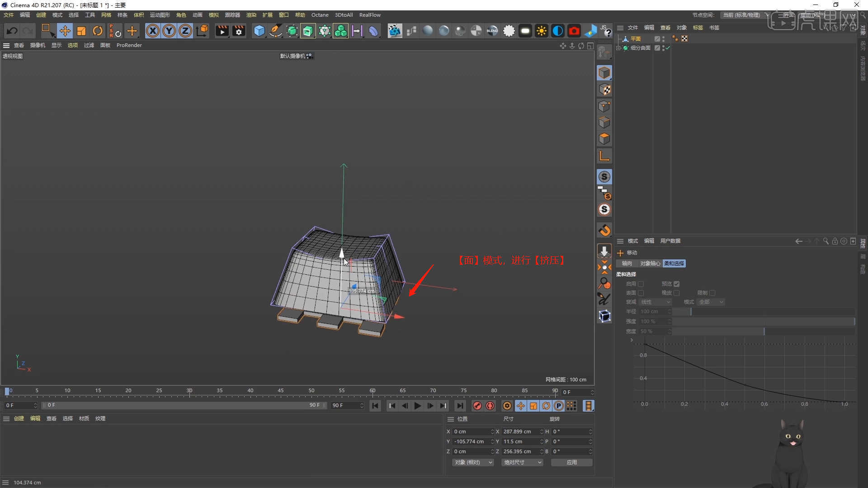
Task: Switch to 柔和选择 tab
Action: tap(674, 263)
